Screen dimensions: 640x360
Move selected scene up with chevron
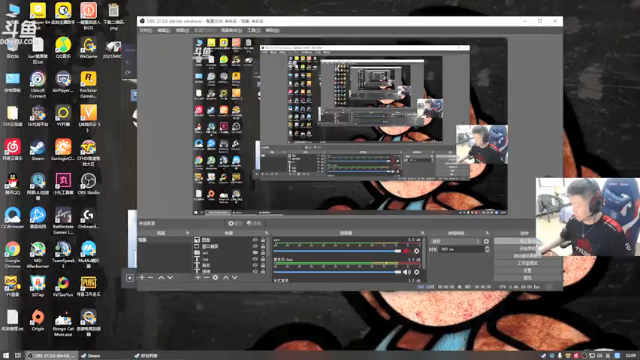161,278
